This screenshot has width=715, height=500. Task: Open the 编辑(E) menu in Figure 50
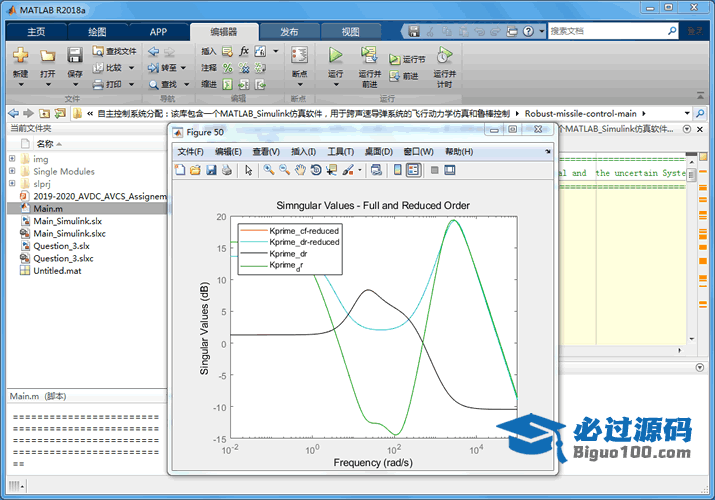pos(228,152)
